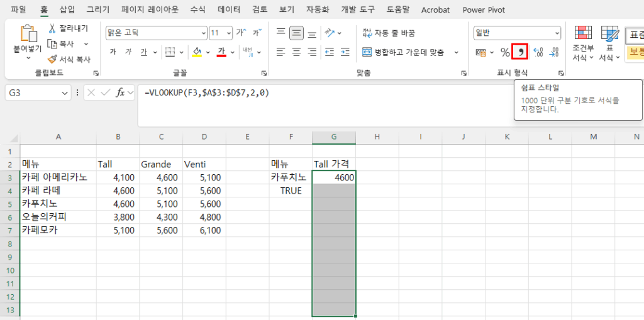Open the 파일 menu tab
Screen dimensions: 644x320
click(18, 9)
